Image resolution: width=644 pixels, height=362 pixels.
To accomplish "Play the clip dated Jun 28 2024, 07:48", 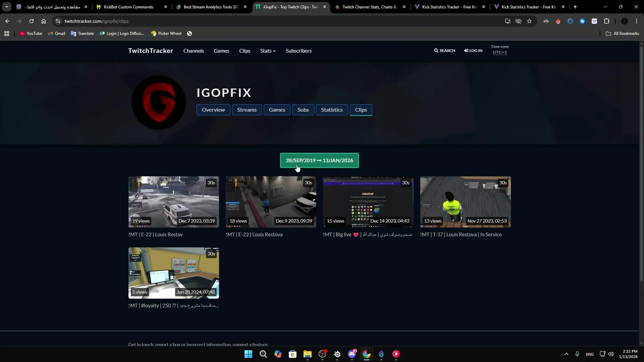I will (174, 273).
